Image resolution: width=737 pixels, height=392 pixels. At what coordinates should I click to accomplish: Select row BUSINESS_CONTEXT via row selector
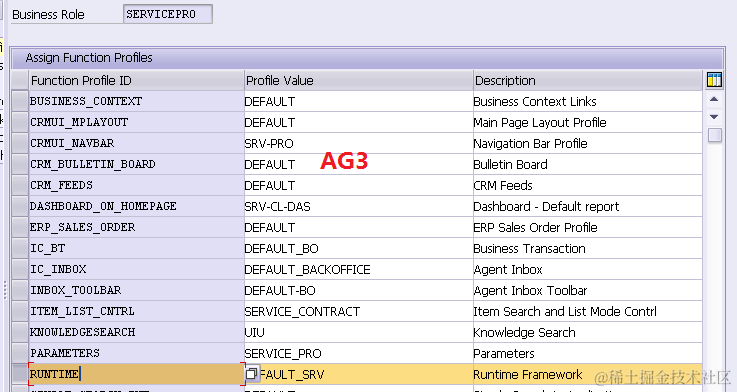point(20,101)
